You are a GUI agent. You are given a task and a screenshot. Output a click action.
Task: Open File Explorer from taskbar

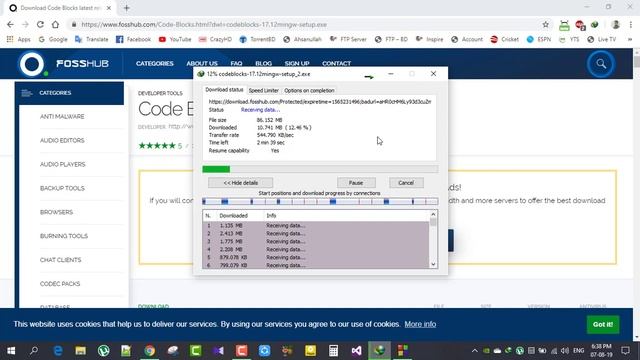click(x=80, y=351)
